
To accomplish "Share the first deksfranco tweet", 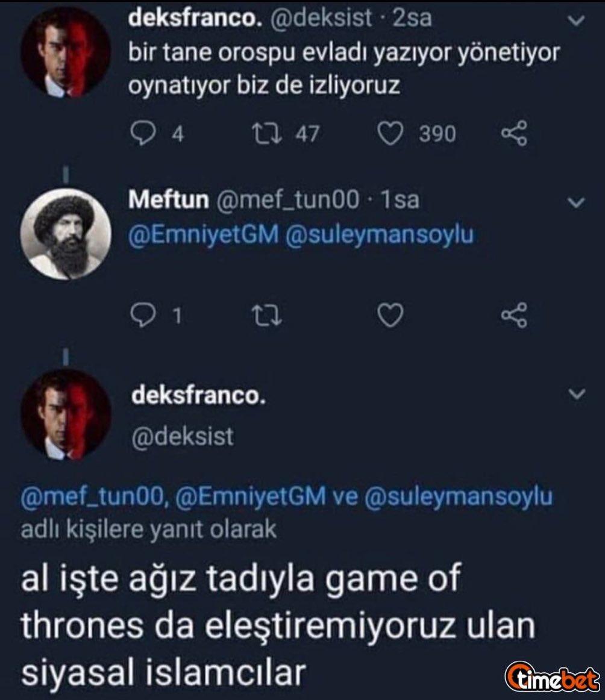I will 514,134.
